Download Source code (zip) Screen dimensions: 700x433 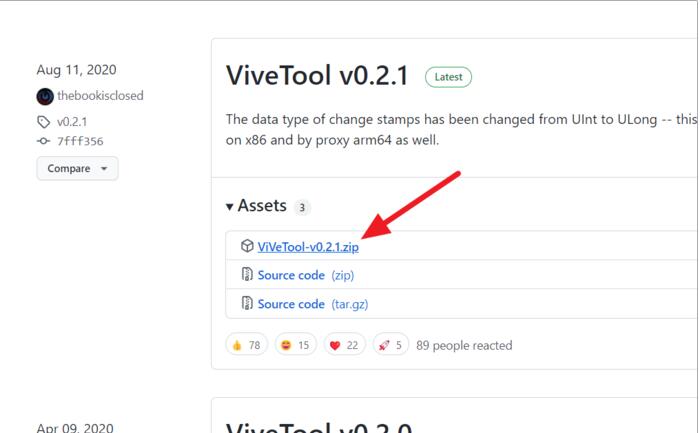[x=306, y=275]
